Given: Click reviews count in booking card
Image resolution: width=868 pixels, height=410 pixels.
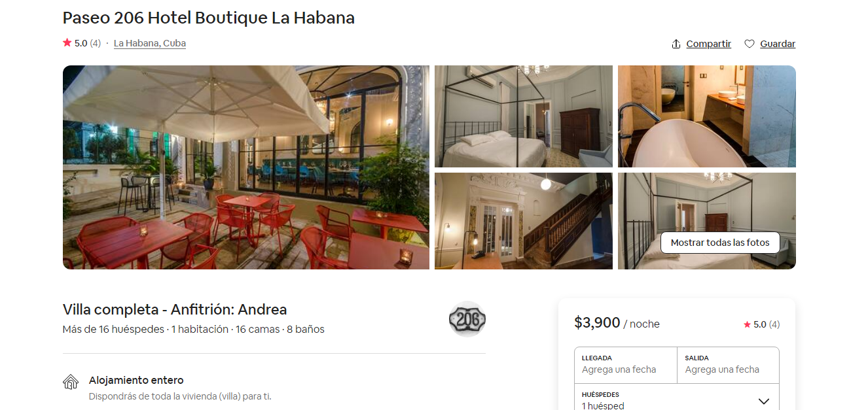Looking at the screenshot, I should pyautogui.click(x=774, y=324).
